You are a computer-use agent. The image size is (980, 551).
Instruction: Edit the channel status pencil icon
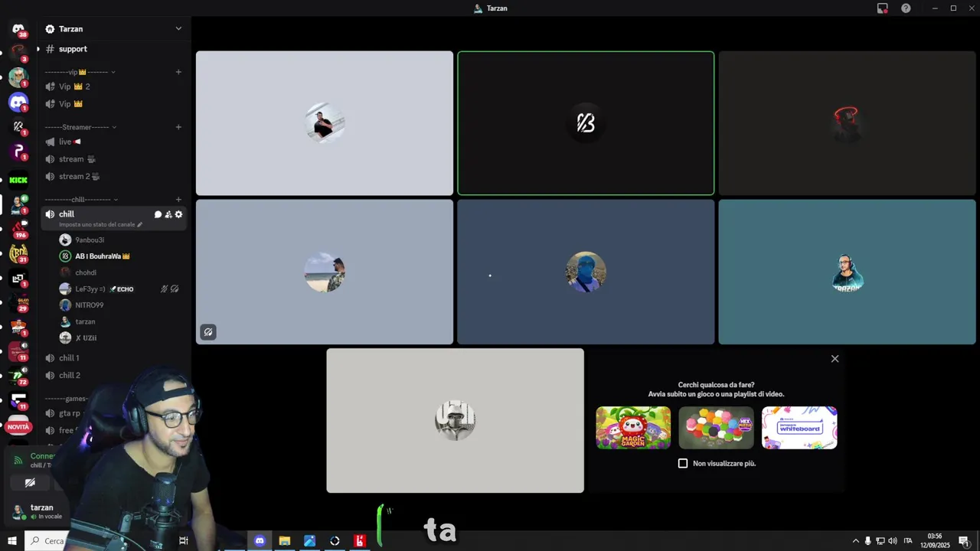tap(139, 224)
